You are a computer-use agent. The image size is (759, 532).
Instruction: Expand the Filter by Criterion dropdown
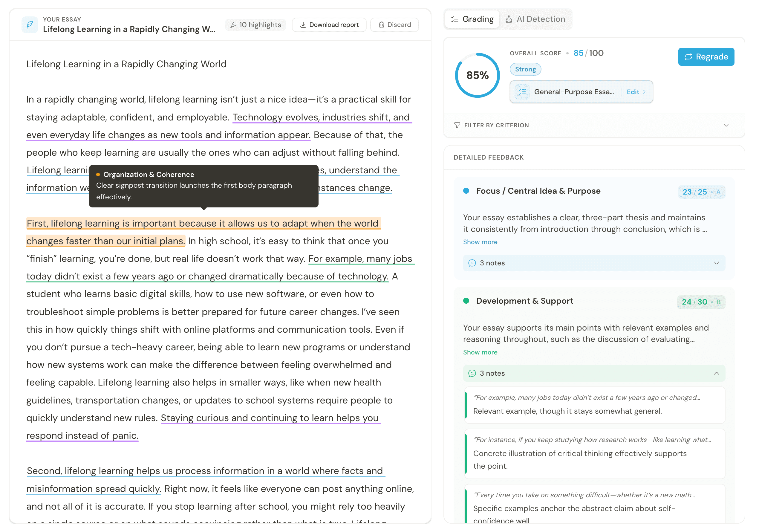click(x=594, y=125)
